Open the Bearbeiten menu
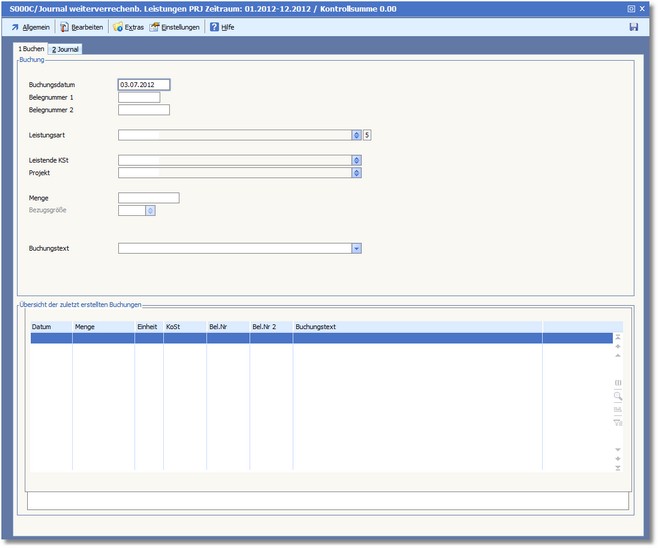This screenshot has width=658, height=548. 80,27
